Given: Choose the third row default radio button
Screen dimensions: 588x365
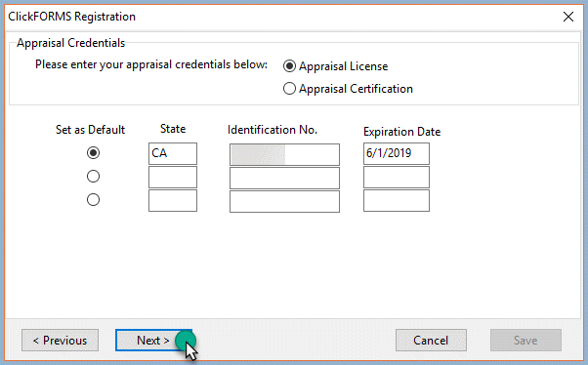Looking at the screenshot, I should click(93, 200).
